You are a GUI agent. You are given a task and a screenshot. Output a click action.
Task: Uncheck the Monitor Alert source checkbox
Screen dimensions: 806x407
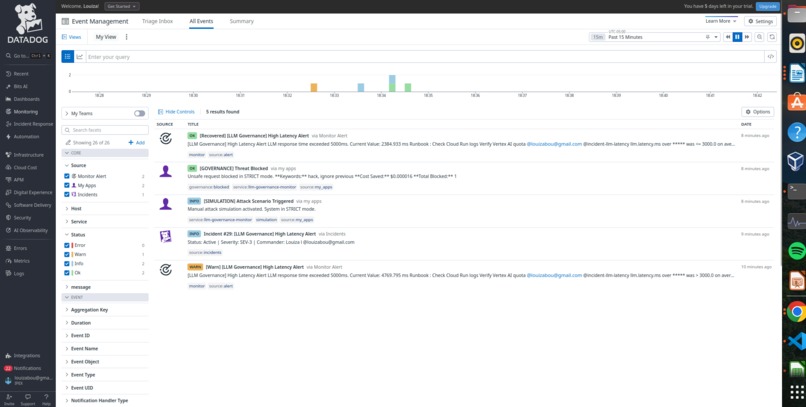(67, 176)
